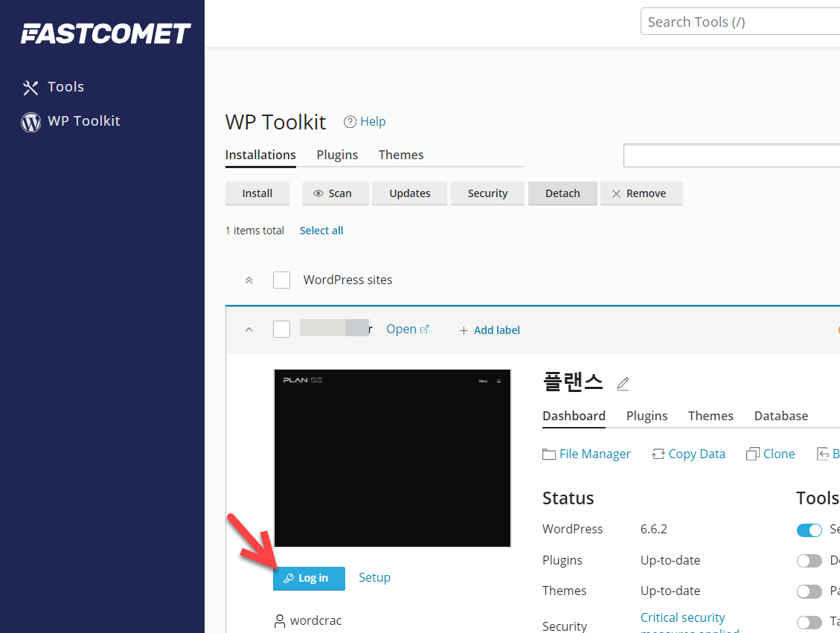Viewport: 840px width, 633px height.
Task: Focus the Search Tools field
Action: (x=740, y=22)
